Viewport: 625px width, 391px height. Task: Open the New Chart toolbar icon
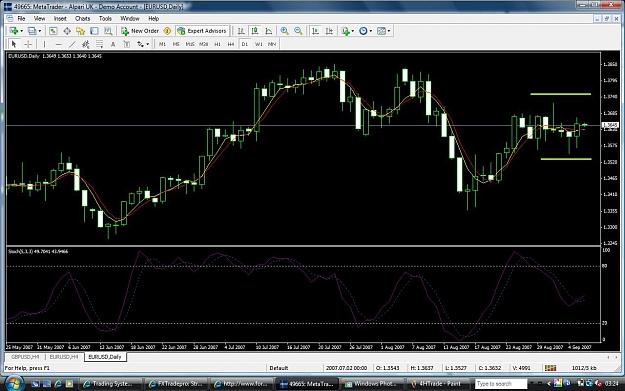(14, 31)
